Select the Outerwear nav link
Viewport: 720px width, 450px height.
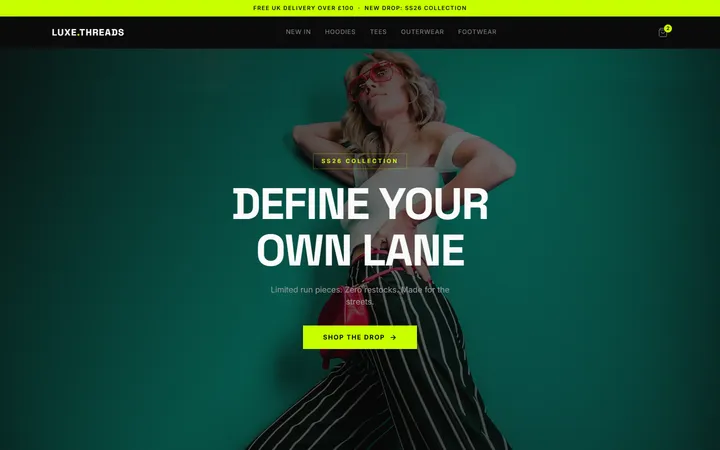point(422,32)
